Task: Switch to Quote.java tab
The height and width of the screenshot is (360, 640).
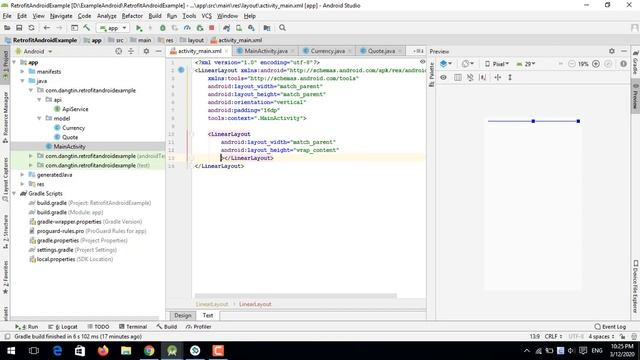Action: (381, 51)
